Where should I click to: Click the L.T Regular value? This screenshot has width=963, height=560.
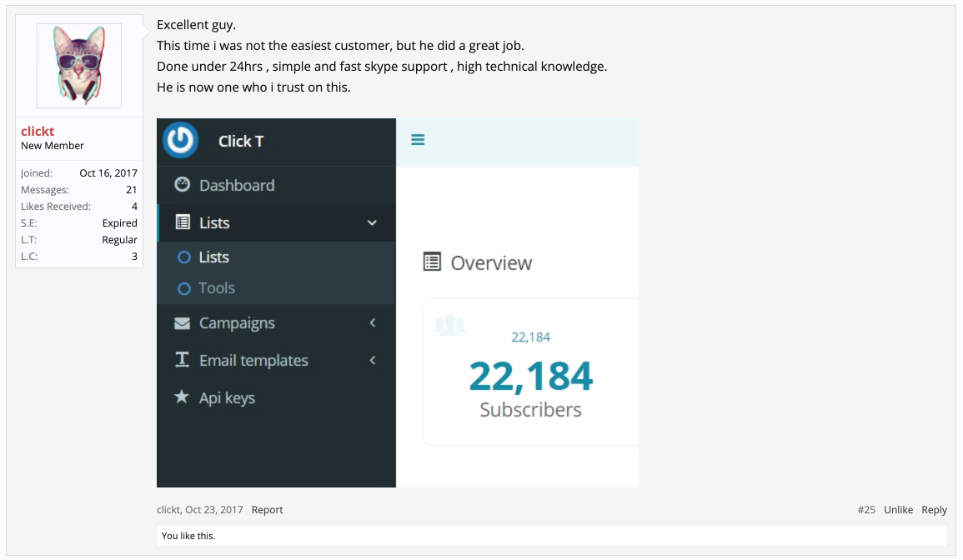pyautogui.click(x=120, y=239)
